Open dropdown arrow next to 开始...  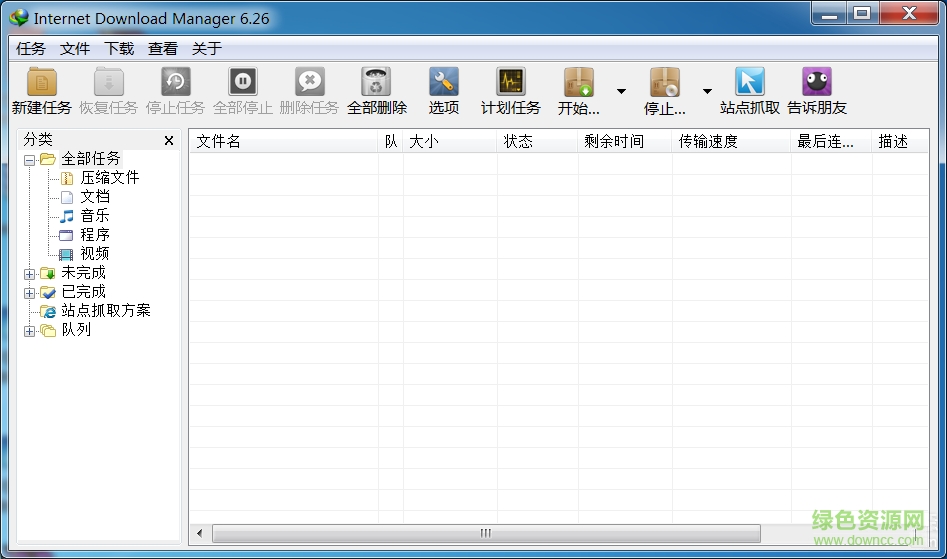tap(621, 91)
